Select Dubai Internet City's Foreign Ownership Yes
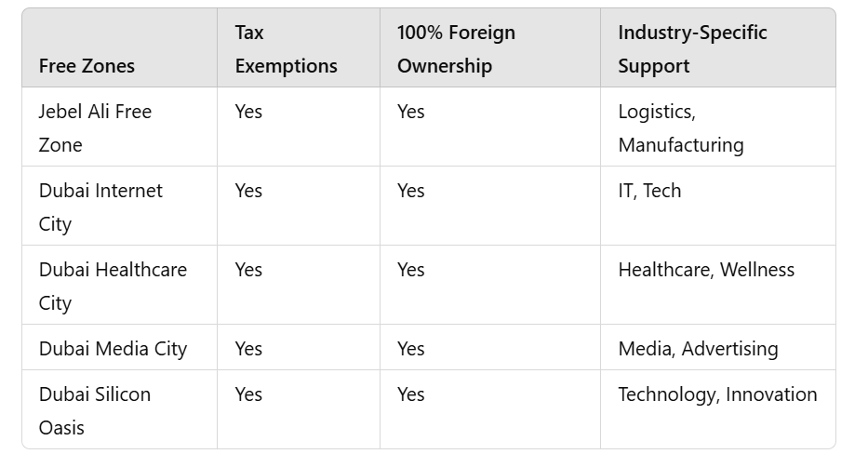Viewport: 868px width, 454px height. pos(410,191)
